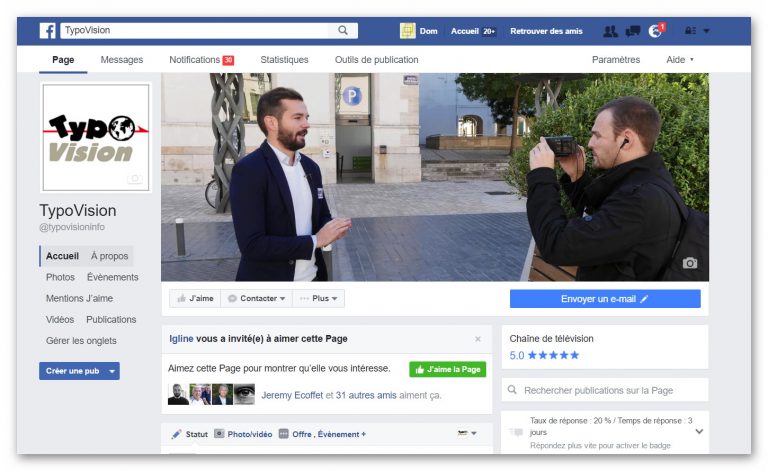Screen dimensions: 768x471
Task: Click the eye friend avatar thumbnail
Action: coord(244,394)
